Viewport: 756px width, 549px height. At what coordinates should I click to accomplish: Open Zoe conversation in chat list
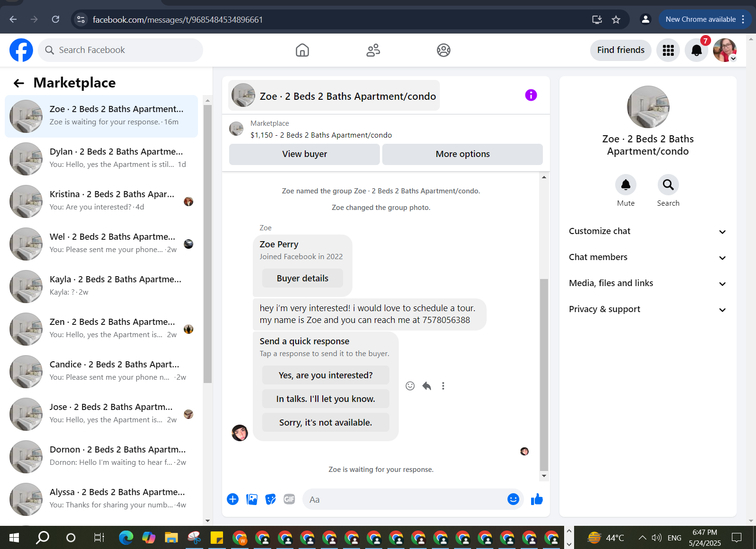coord(101,116)
